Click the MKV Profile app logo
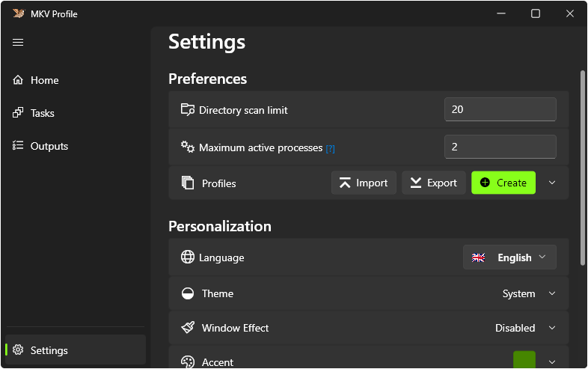 (x=18, y=13)
